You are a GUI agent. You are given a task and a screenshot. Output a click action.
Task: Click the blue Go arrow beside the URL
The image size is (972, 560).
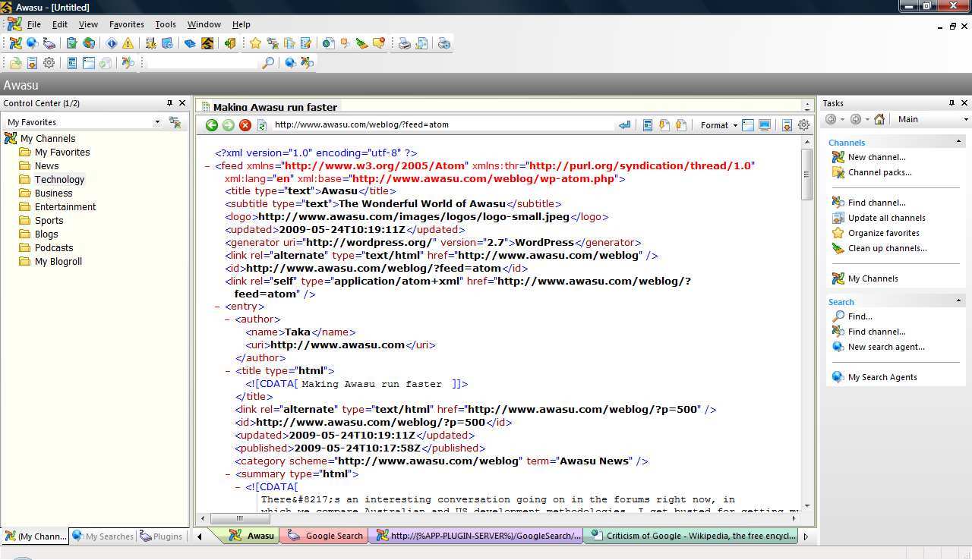coord(624,125)
